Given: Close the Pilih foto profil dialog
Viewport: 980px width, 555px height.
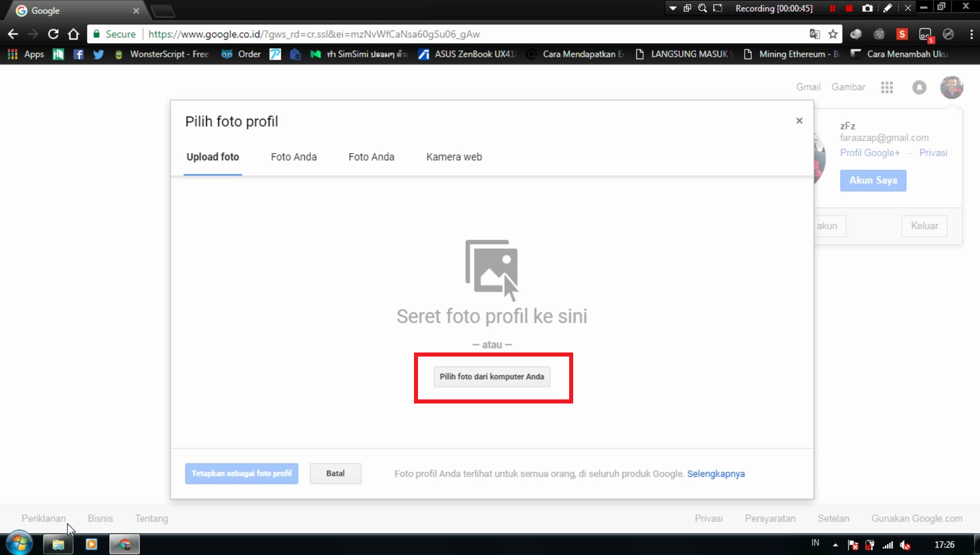Looking at the screenshot, I should click(799, 121).
